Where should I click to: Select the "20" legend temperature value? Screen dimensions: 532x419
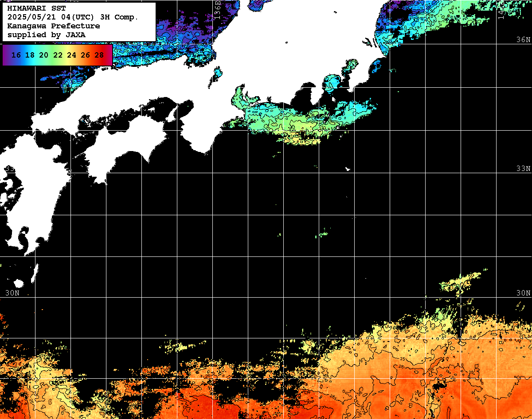(x=43, y=55)
